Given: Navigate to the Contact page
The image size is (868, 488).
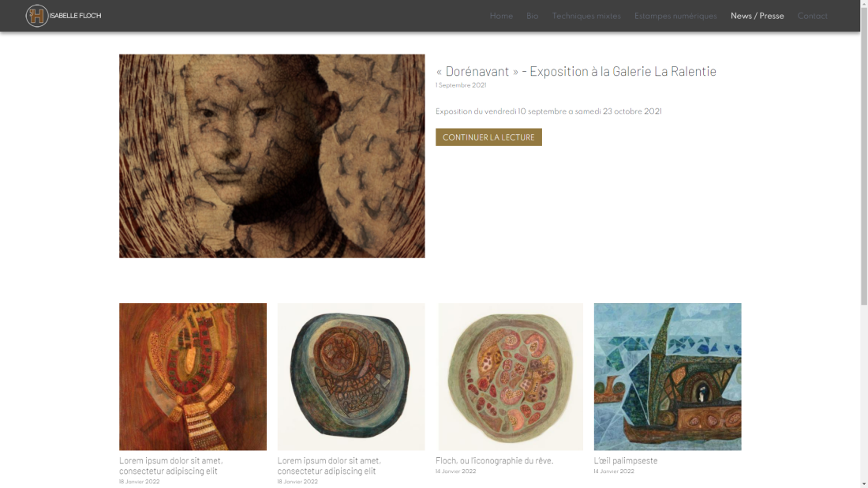Looking at the screenshot, I should (812, 16).
